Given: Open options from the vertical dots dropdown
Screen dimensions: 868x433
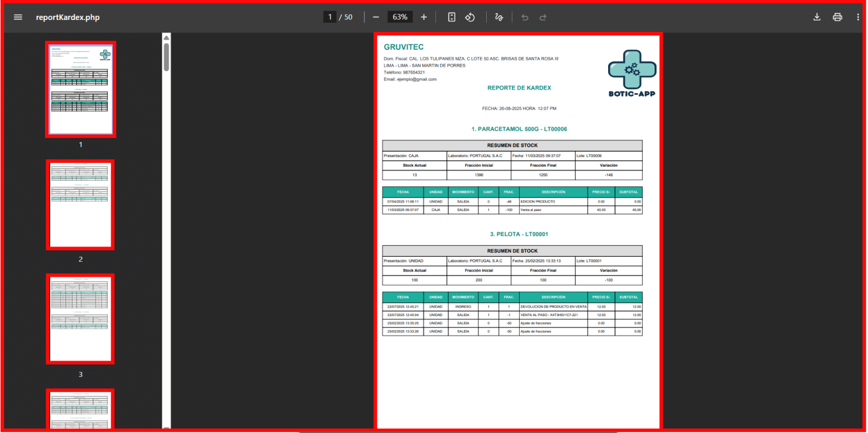Looking at the screenshot, I should [x=858, y=17].
